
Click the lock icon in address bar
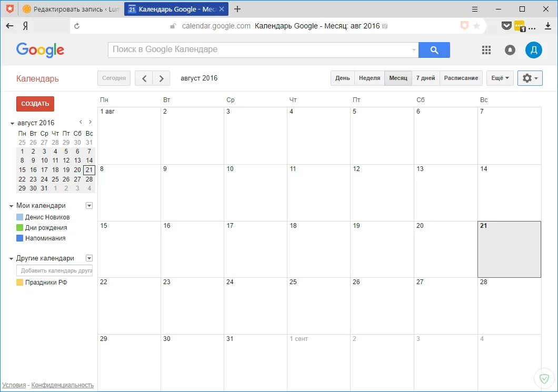coord(173,26)
